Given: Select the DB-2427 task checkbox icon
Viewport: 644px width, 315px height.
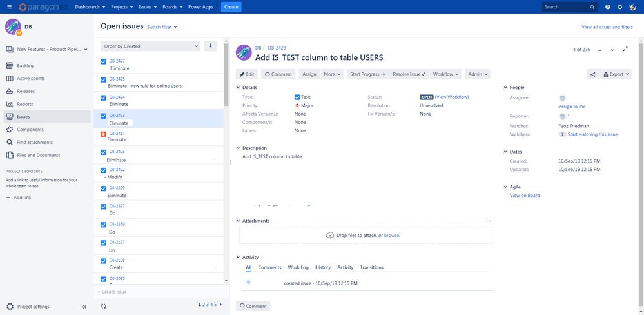Looking at the screenshot, I should pos(104,61).
